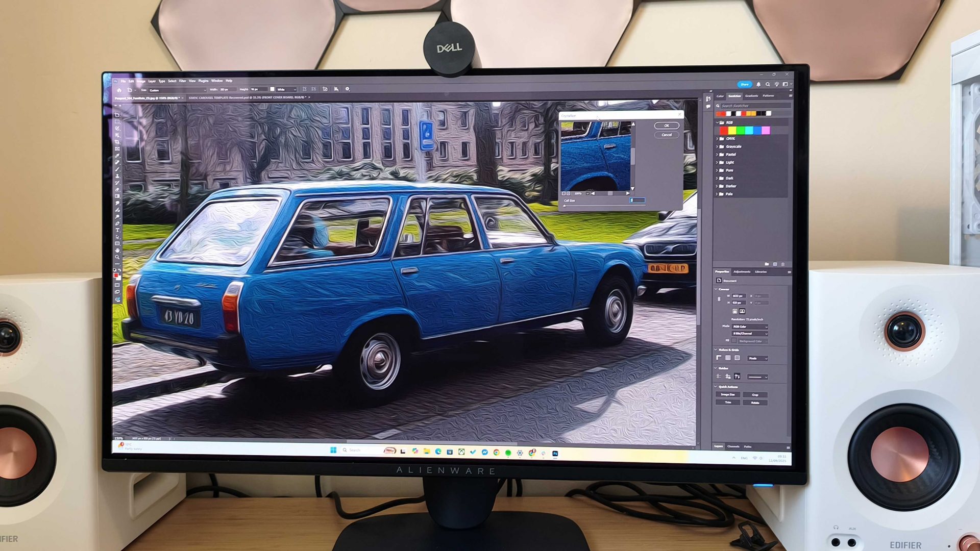Click the landscape canvas orientation icon
The height and width of the screenshot is (551, 980).
tap(742, 311)
